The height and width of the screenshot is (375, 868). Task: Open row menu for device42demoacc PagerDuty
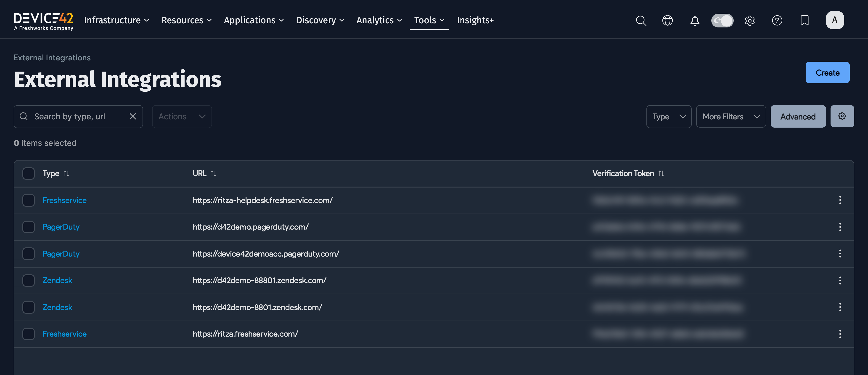tap(840, 253)
